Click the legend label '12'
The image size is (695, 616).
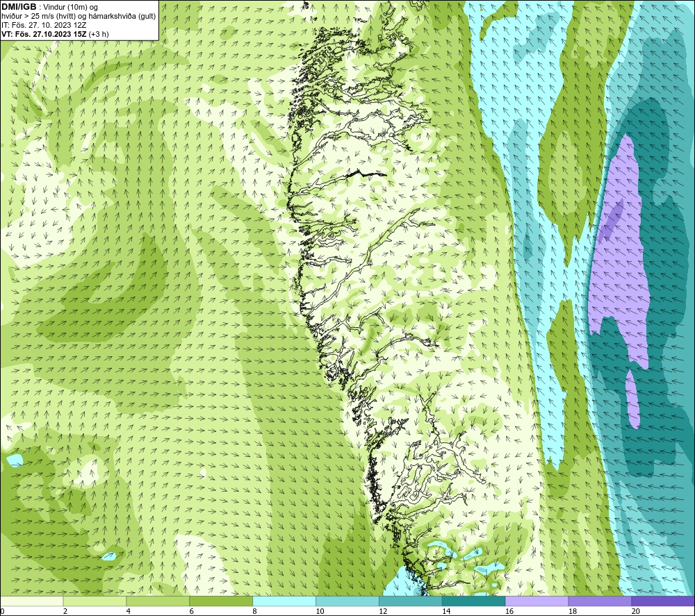coord(383,611)
